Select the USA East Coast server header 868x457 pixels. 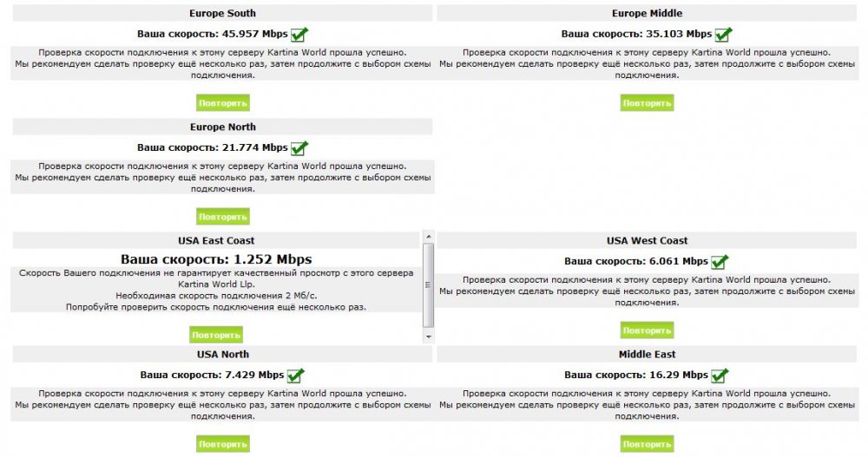(x=216, y=240)
